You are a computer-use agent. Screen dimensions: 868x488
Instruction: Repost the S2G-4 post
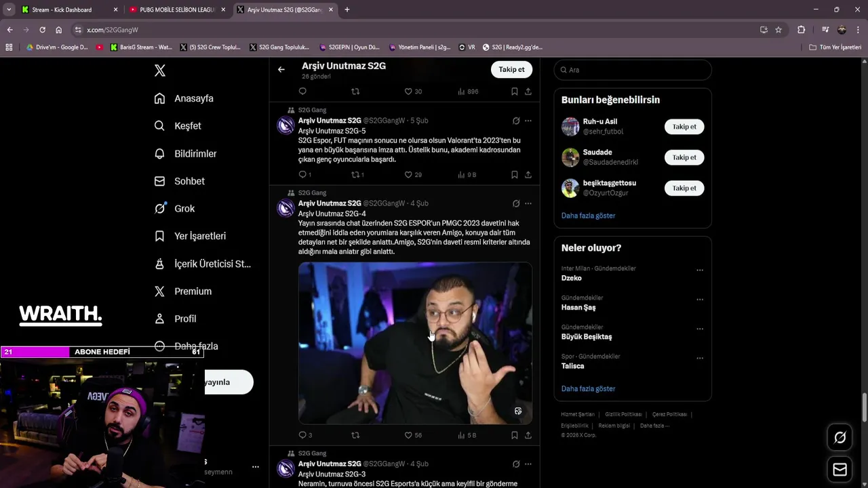[355, 435]
